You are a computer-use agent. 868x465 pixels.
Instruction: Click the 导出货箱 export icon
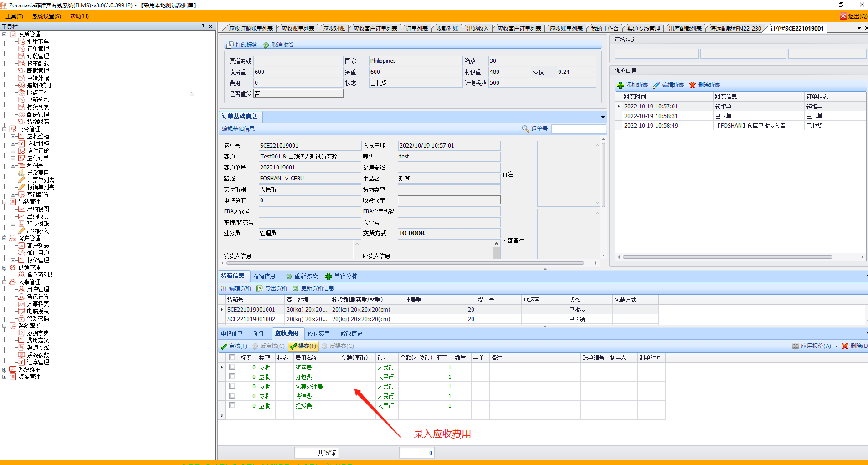click(260, 288)
